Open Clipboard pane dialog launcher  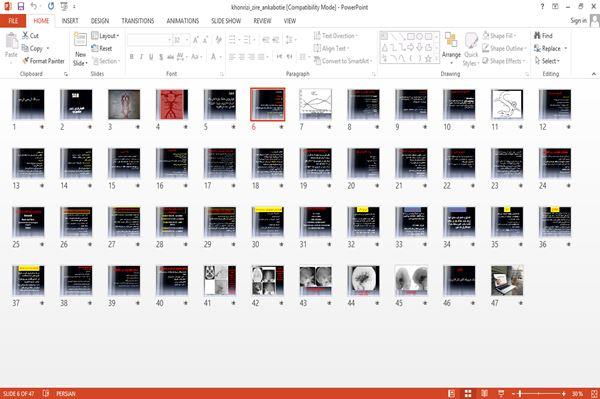tap(66, 74)
